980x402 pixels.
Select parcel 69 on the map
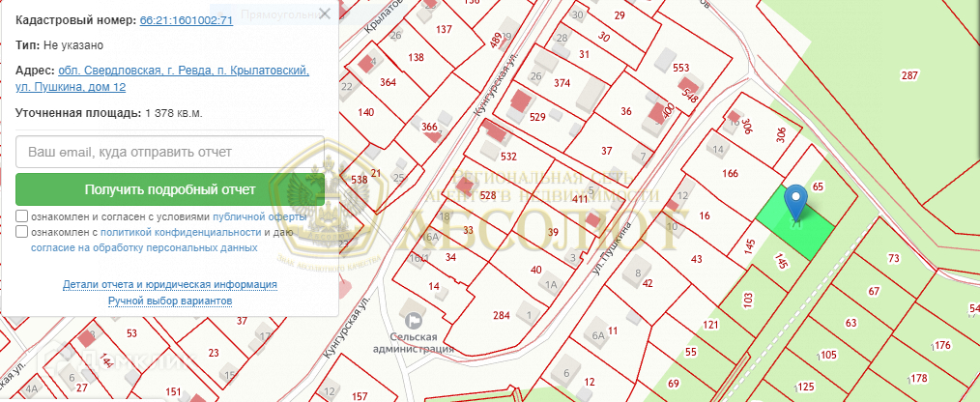673,383
